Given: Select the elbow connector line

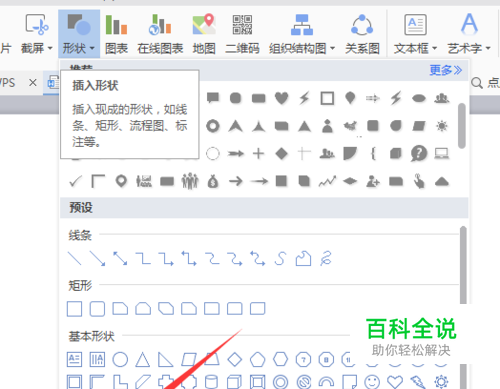Looking at the screenshot, I should pos(143,258).
